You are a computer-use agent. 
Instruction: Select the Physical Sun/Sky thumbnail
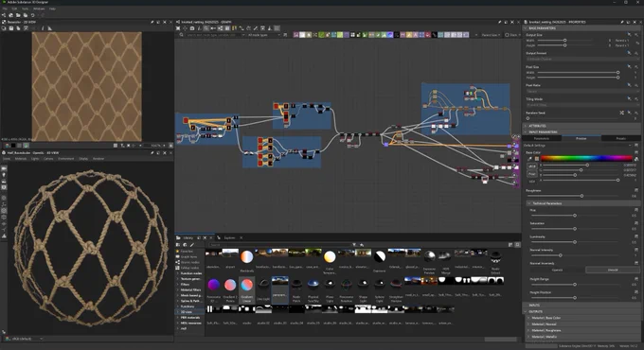pos(313,290)
